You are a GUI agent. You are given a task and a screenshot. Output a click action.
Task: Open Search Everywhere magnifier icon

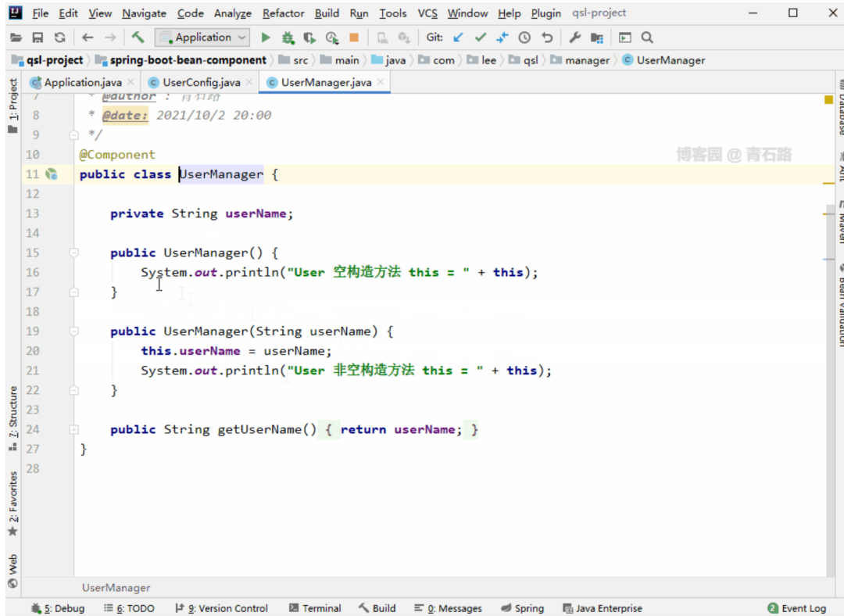[x=647, y=38]
